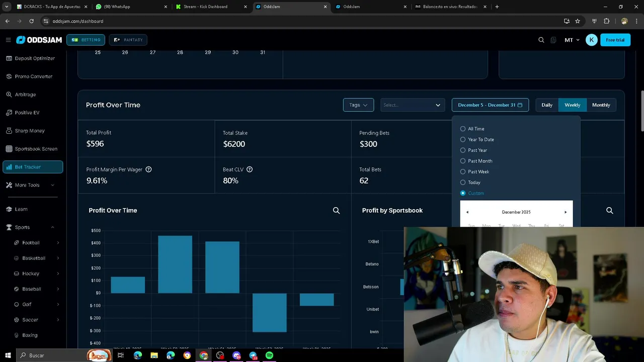
Task: Open the Select... combo box
Action: click(412, 105)
